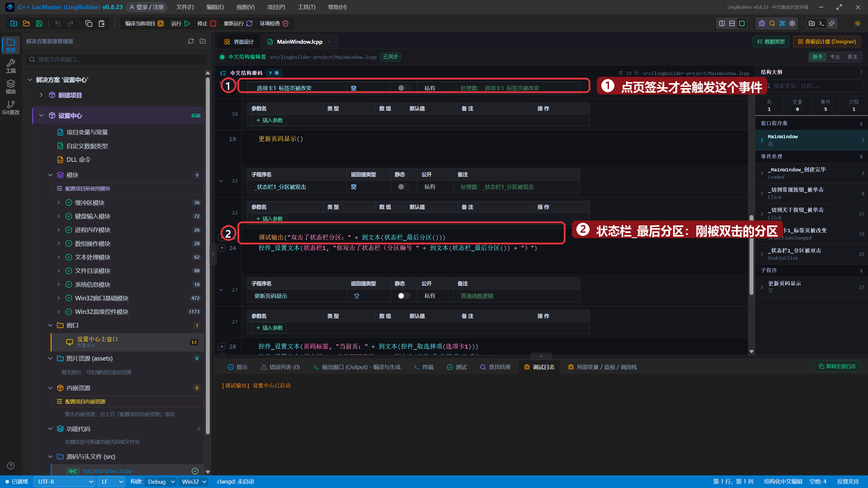Screen dimensions: 868x488
Task: Select the 原生 editing mode
Action: coord(852,57)
